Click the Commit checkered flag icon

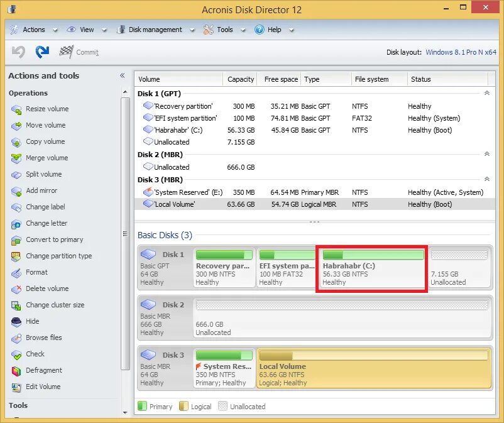66,52
